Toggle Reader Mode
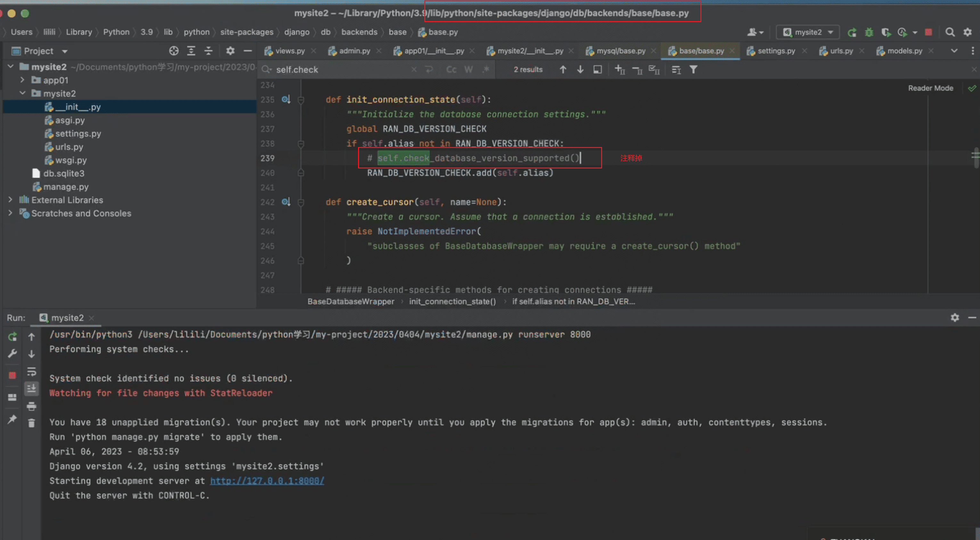This screenshot has height=540, width=980. click(931, 88)
